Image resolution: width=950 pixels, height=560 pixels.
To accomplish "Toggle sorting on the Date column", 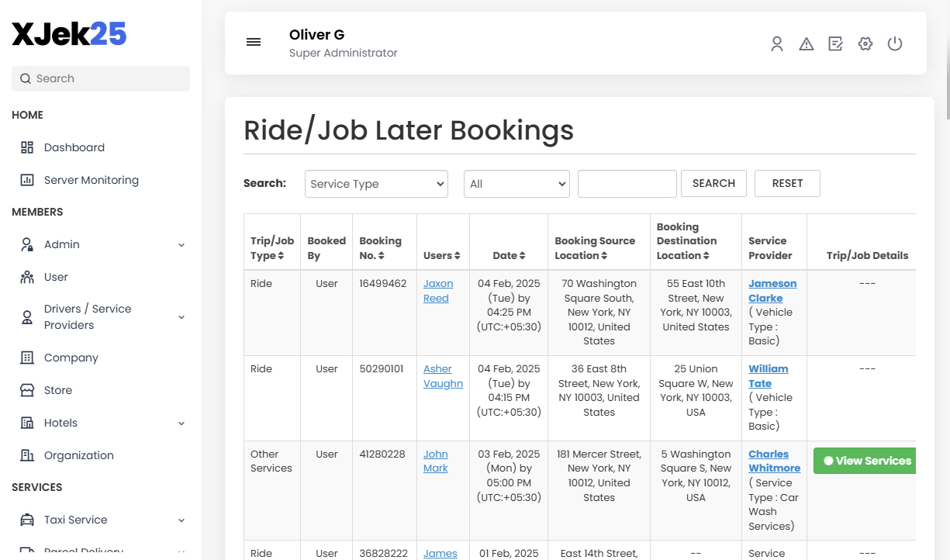I will click(509, 254).
